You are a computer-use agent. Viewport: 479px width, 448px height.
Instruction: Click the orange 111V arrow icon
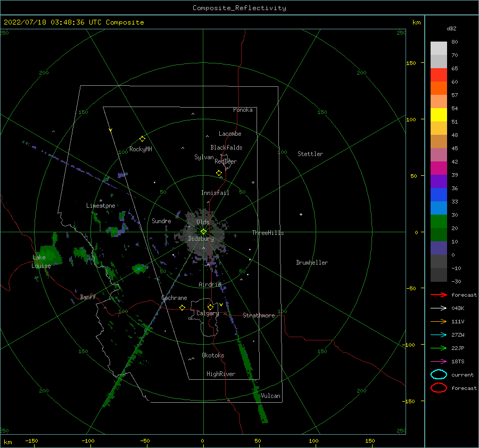(439, 321)
